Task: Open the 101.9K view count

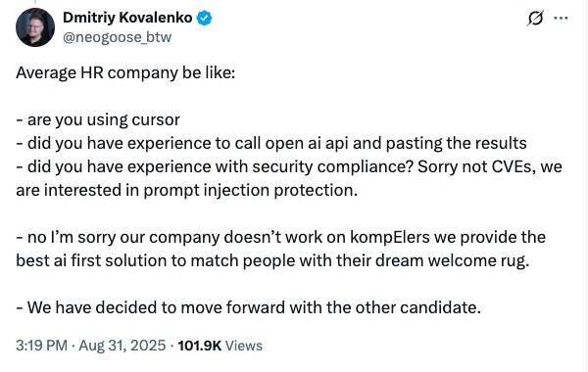Action: (x=200, y=346)
